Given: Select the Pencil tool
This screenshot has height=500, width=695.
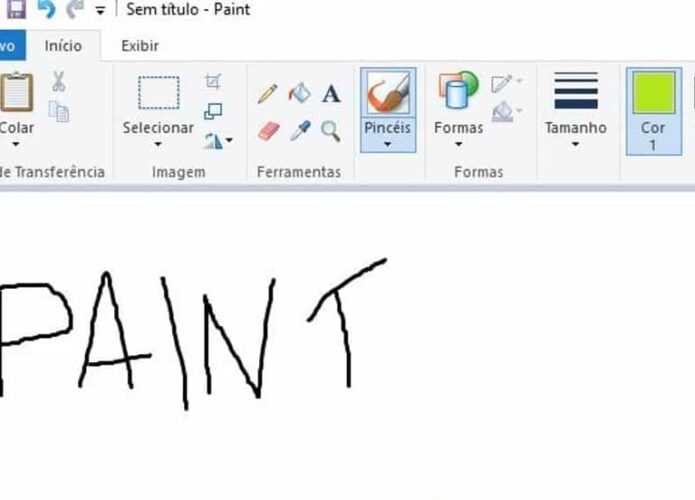Looking at the screenshot, I should tap(268, 94).
